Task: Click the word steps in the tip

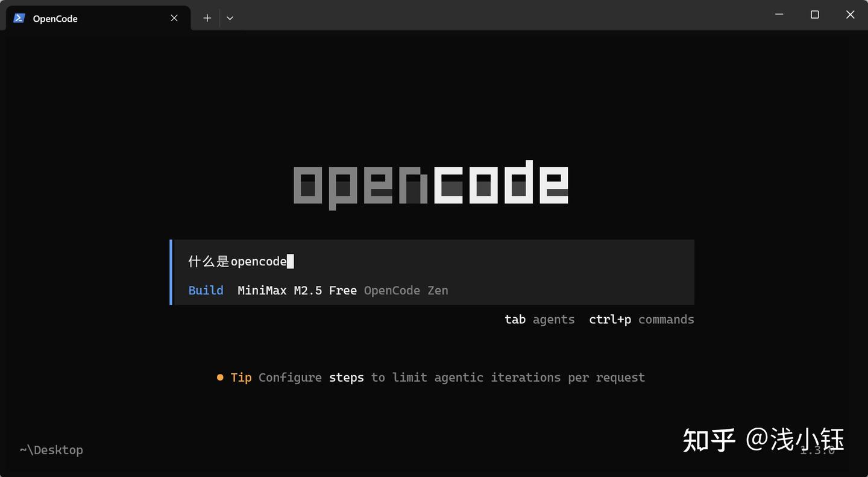Action: pos(347,377)
